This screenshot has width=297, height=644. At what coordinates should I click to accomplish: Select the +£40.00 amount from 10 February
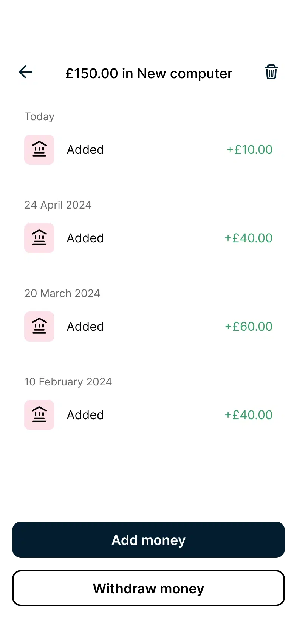coord(249,415)
